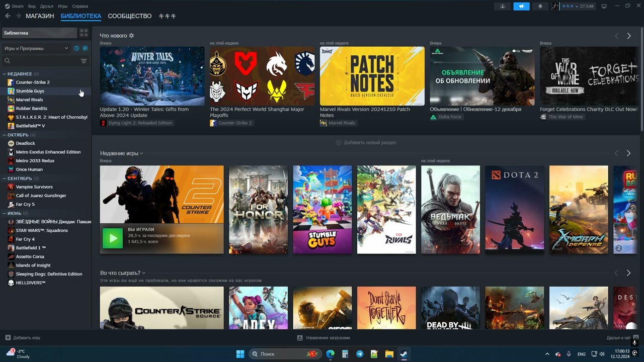
Task: Open File Explorer from the taskbar
Action: [x=389, y=354]
